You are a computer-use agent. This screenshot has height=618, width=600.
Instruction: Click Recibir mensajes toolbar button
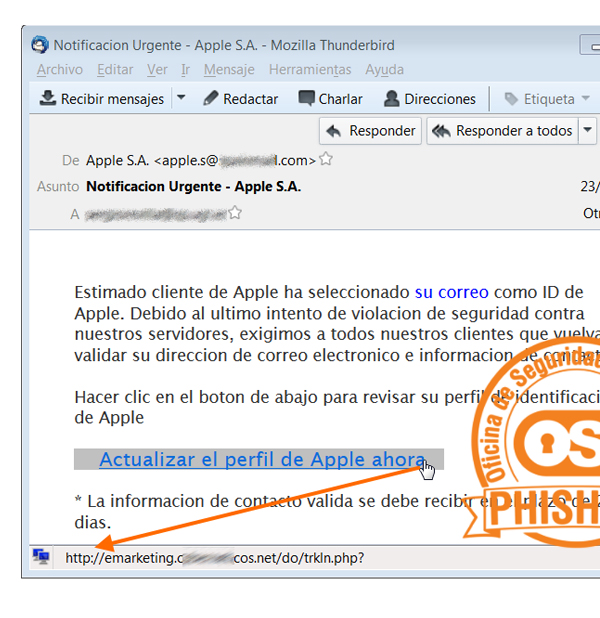point(102,99)
